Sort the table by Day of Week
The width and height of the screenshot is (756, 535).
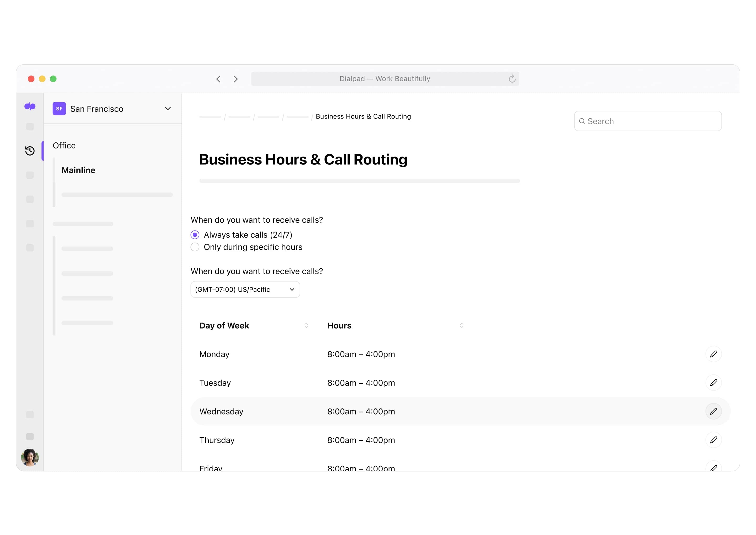point(306,325)
